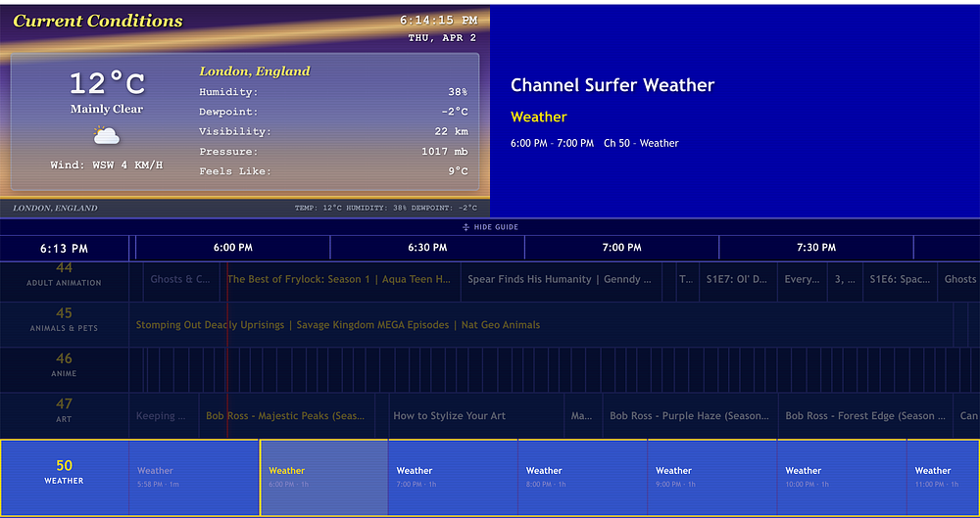The image size is (980, 518).
Task: Click the bottom ticker LONDON, ENGLAND label
Action: tap(55, 208)
